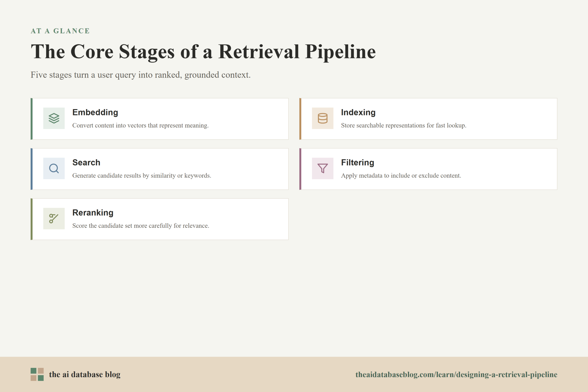Click 'Generate candidate results' description
The image size is (588, 392).
click(x=141, y=175)
